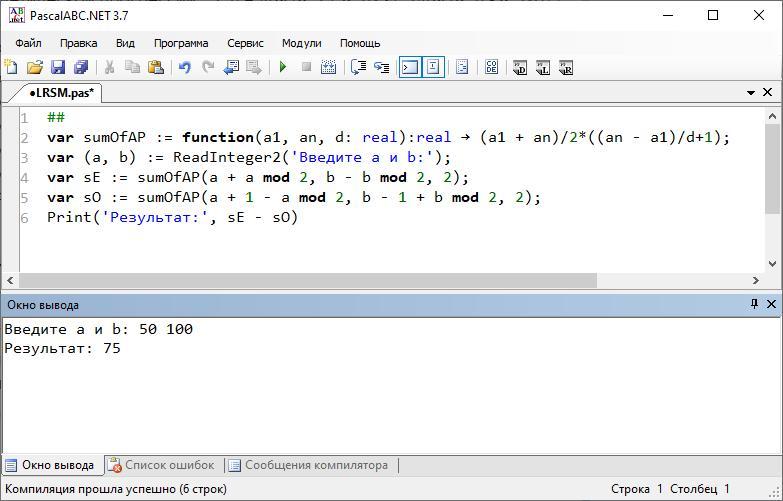Navigate forward using the gray arrow document icon
783x501 pixels.
pyautogui.click(x=254, y=66)
